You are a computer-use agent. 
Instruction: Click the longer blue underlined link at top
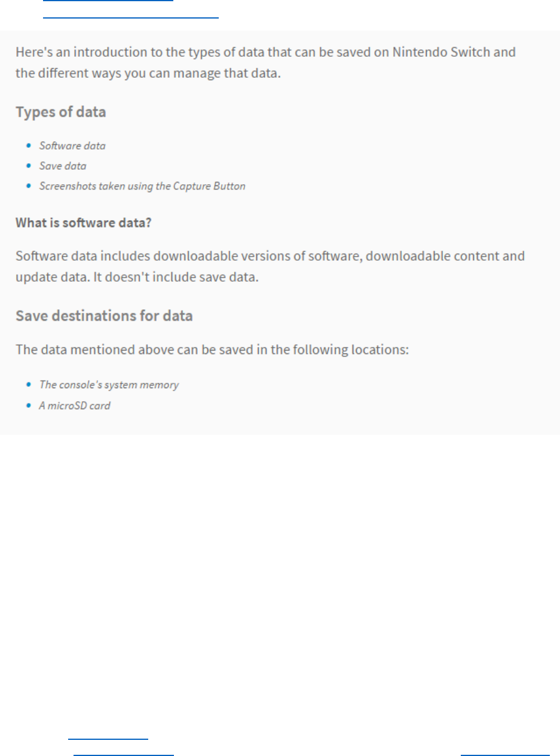pos(131,17)
